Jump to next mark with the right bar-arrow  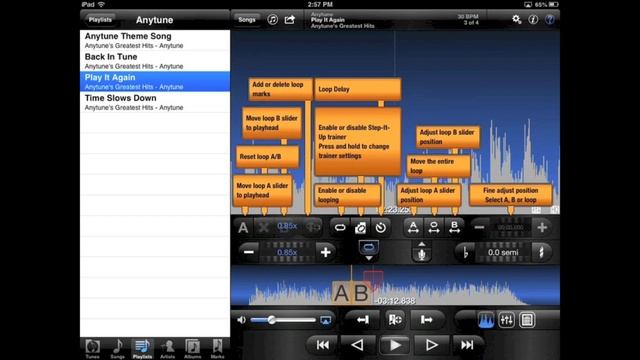(427, 320)
